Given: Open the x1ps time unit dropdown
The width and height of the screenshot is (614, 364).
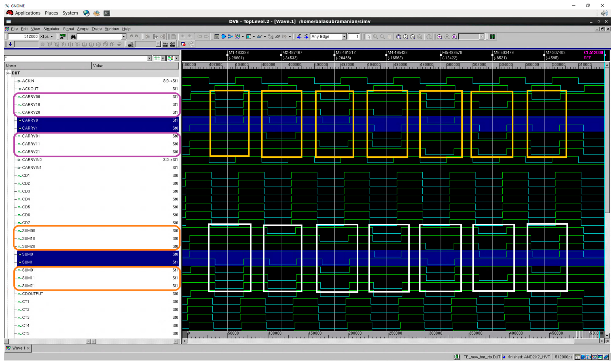Looking at the screenshot, I should point(52,37).
